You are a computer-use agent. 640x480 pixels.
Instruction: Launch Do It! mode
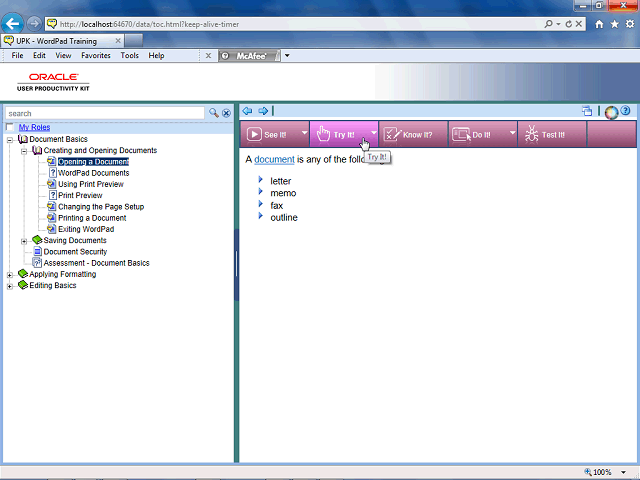click(x=478, y=134)
